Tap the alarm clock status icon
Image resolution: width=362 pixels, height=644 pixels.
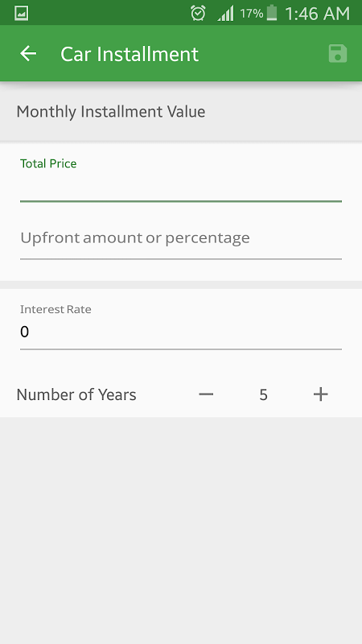[x=198, y=13]
